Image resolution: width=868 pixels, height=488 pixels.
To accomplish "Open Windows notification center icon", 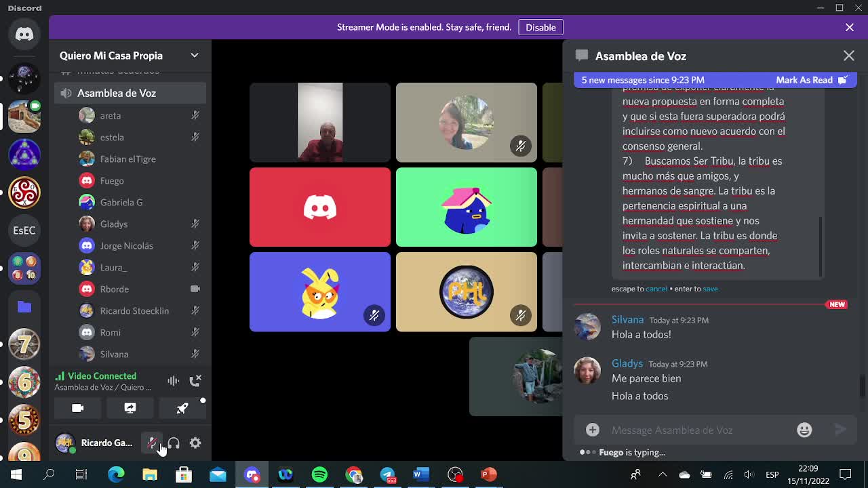I will [x=846, y=474].
